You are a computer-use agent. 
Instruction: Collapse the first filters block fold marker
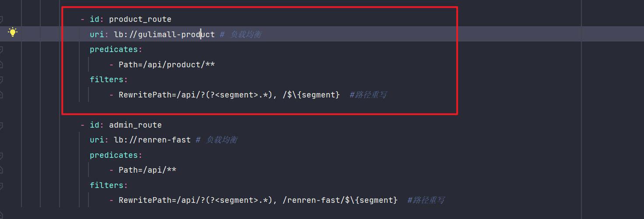coord(1,80)
